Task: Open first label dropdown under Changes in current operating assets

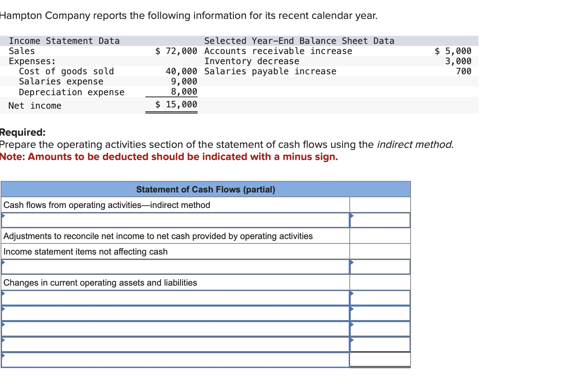Action: point(175,298)
